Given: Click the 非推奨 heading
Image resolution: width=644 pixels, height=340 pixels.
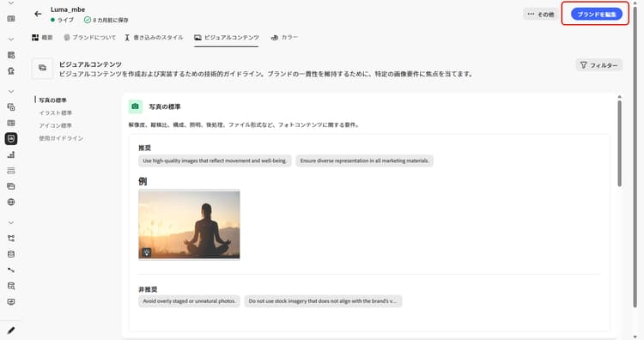Looking at the screenshot, I should pyautogui.click(x=148, y=289).
